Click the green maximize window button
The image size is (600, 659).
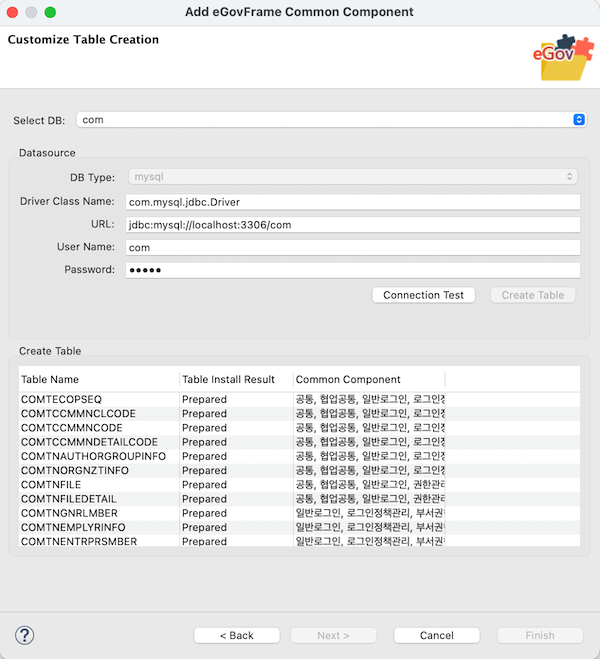(50, 12)
